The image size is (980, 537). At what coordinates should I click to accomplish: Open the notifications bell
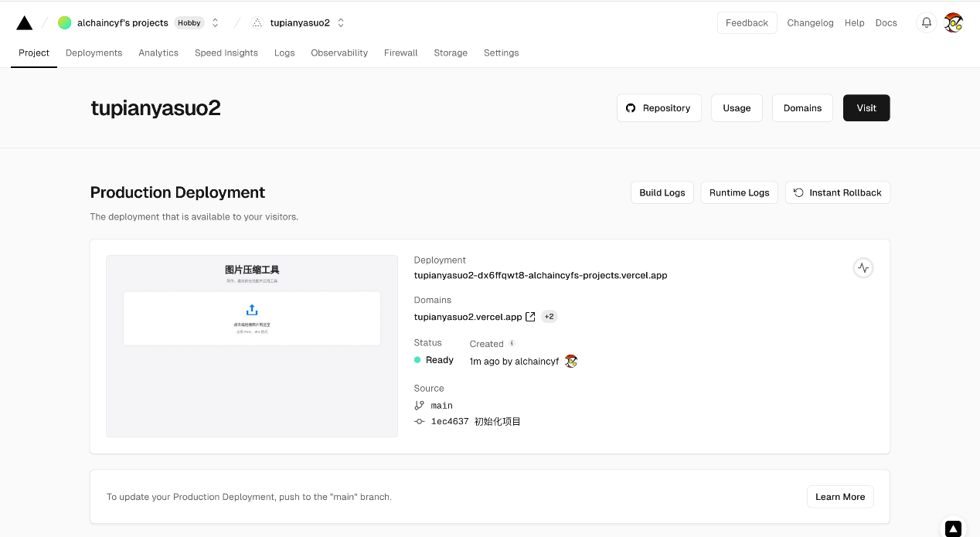tap(926, 23)
